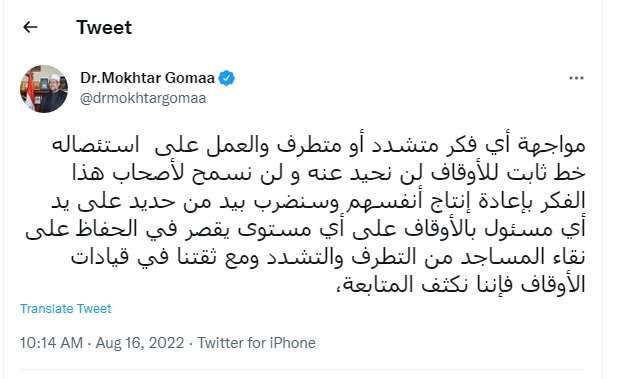Viewport: 620px width, 379px height.
Task: Click the blue verified checkmark badge
Action: click(x=227, y=78)
